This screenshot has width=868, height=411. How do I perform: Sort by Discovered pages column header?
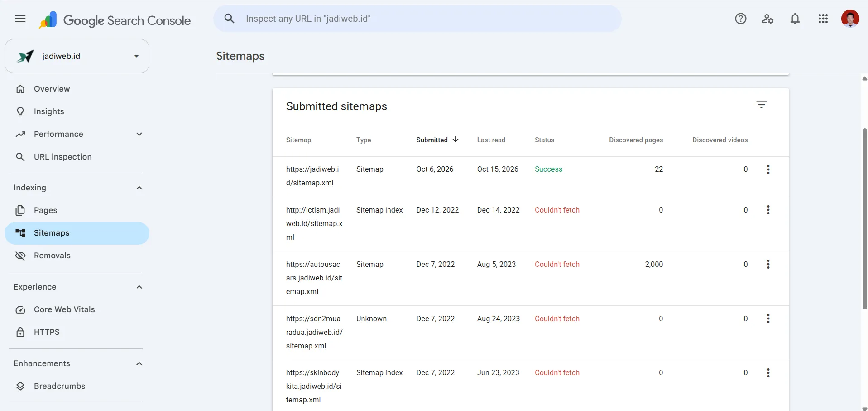tap(636, 140)
